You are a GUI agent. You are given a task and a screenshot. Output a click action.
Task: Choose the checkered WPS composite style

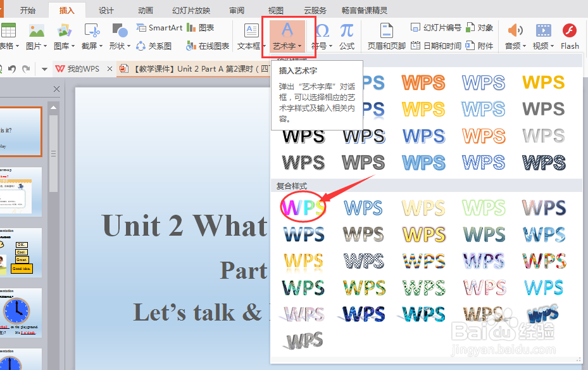(364, 261)
